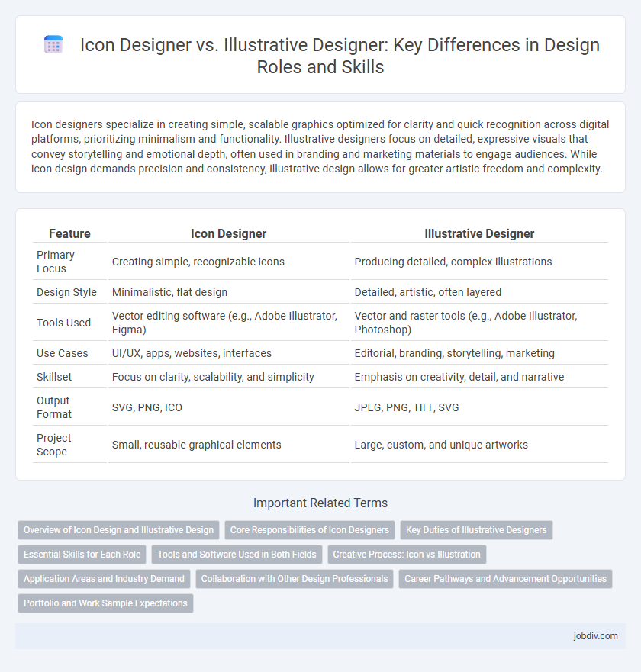Click 'Detailed, artistic, often layered' cell
This screenshot has width=641, height=672.
479,292
